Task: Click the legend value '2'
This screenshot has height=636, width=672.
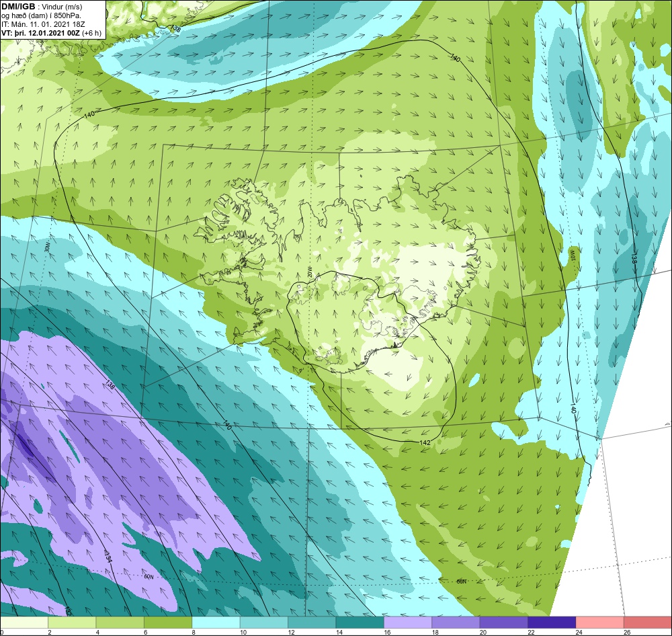Action: tap(50, 632)
